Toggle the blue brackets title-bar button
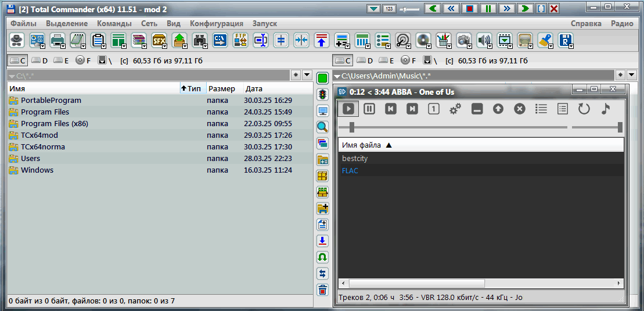Viewport: 644px width, 311px height. [541, 9]
